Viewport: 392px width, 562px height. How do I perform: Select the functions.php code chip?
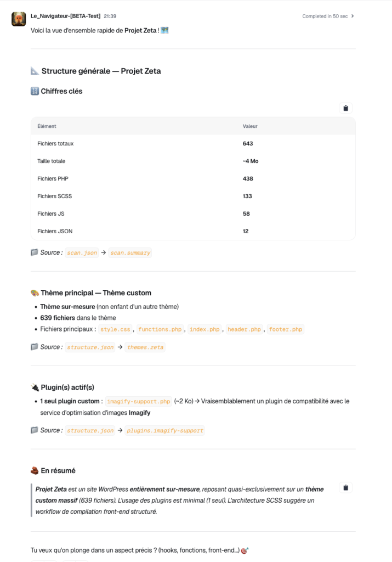[160, 330]
